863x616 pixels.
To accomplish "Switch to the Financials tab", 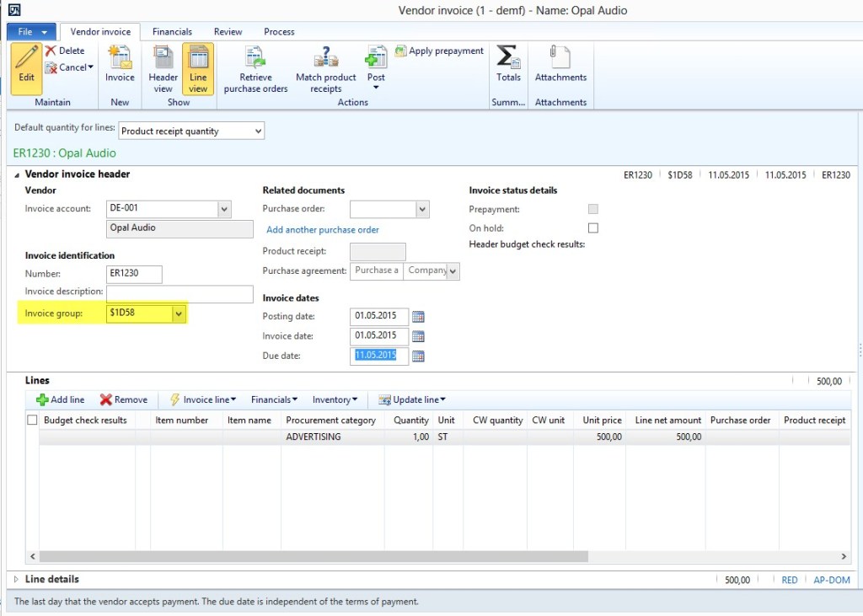I will pos(172,31).
